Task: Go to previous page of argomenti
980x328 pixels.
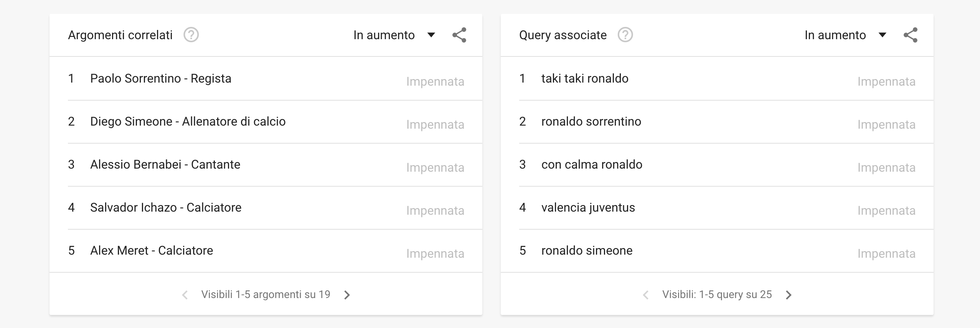Action: tap(185, 295)
